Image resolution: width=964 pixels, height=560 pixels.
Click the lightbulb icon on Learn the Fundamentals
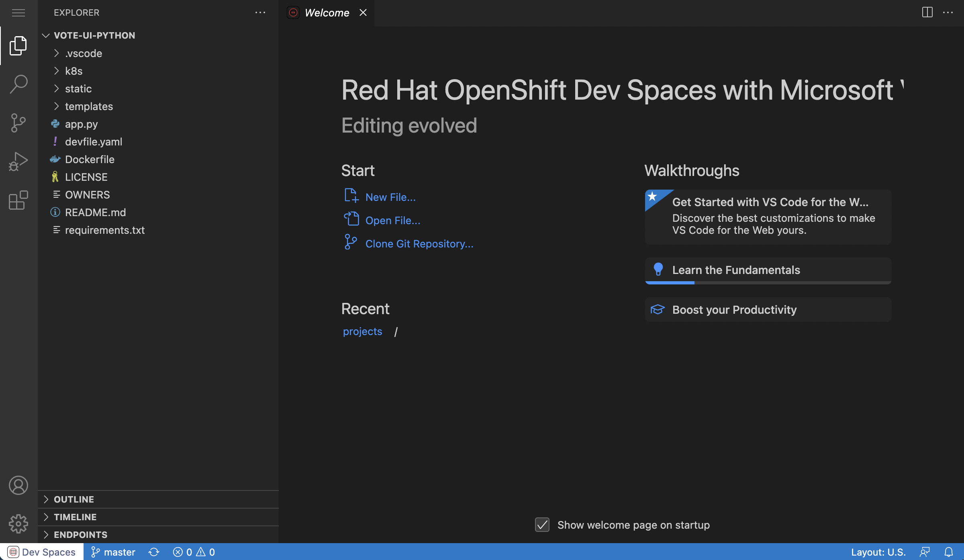(658, 269)
